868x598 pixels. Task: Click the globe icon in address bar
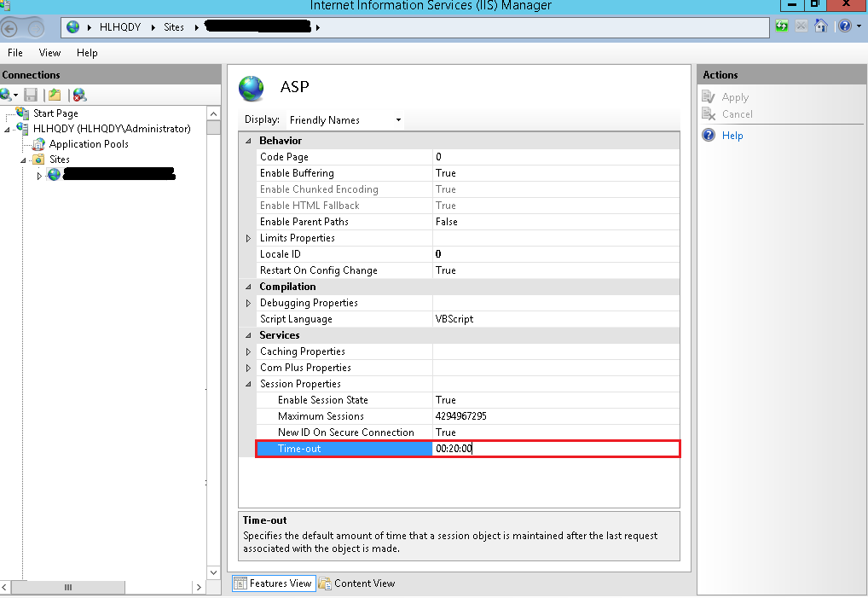pyautogui.click(x=72, y=27)
